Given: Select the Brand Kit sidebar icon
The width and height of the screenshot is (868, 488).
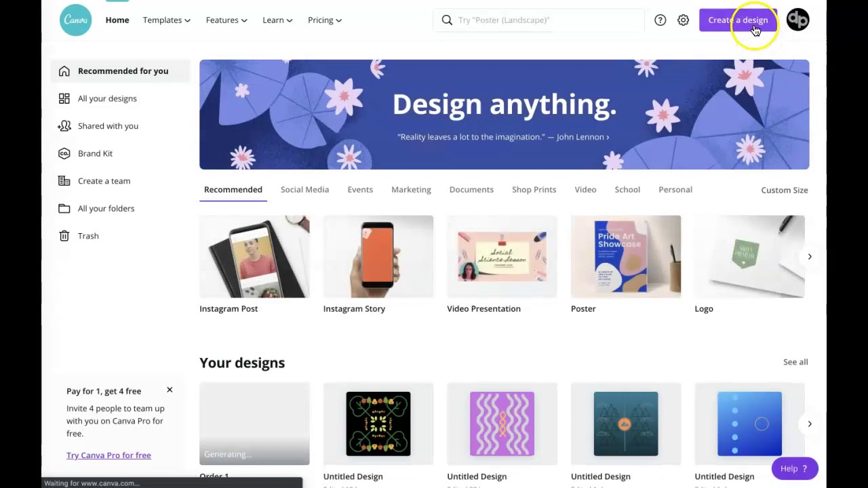Looking at the screenshot, I should (x=64, y=153).
